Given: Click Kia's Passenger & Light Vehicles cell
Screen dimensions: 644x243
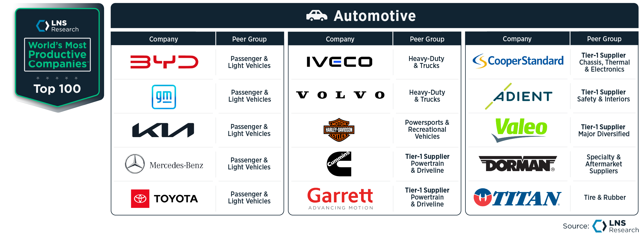Looking at the screenshot, I should point(249,130).
